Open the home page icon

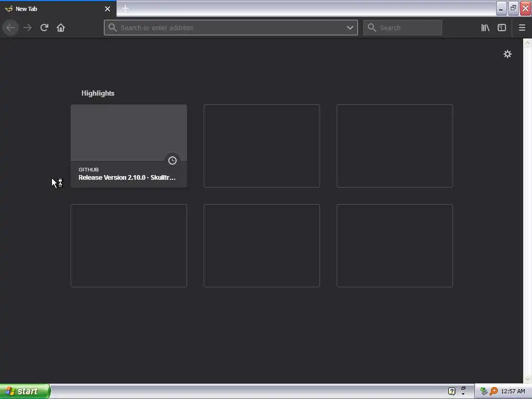click(x=61, y=28)
